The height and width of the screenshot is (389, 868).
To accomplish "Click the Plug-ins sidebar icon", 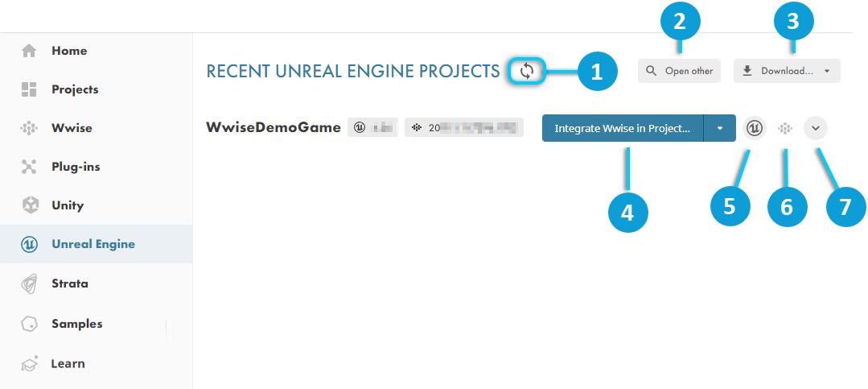I will (29, 167).
